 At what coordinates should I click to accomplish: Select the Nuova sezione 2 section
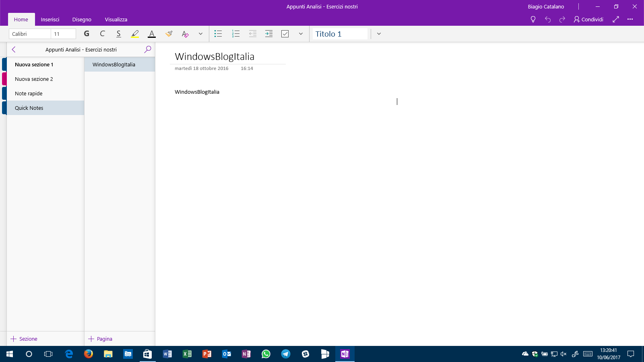(45, 79)
